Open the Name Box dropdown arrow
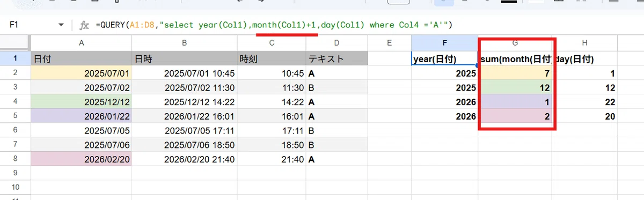The height and width of the screenshot is (200, 644). tap(61, 25)
